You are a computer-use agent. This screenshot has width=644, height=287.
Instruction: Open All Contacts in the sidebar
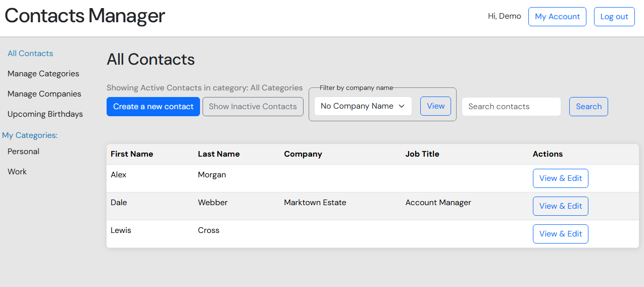coord(30,54)
